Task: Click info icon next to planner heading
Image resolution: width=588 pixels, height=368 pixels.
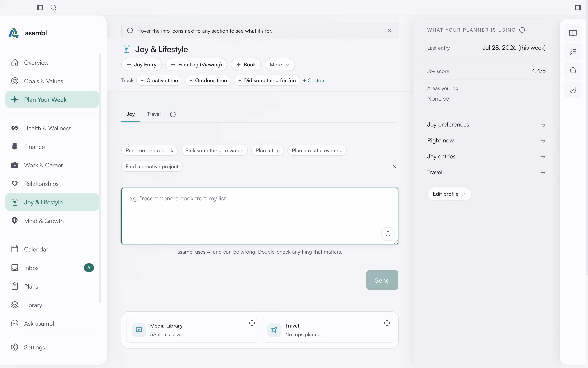Action: pyautogui.click(x=522, y=30)
